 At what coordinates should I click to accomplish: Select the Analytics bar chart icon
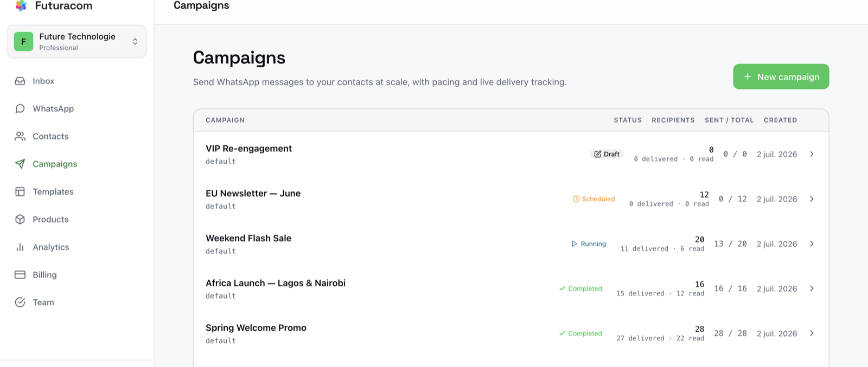click(x=20, y=247)
